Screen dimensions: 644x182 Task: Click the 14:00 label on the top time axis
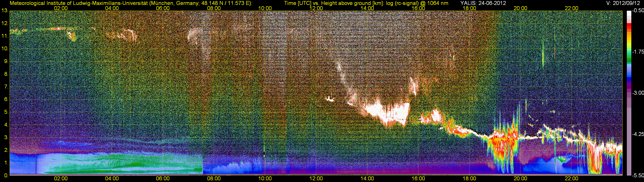coord(367,8)
